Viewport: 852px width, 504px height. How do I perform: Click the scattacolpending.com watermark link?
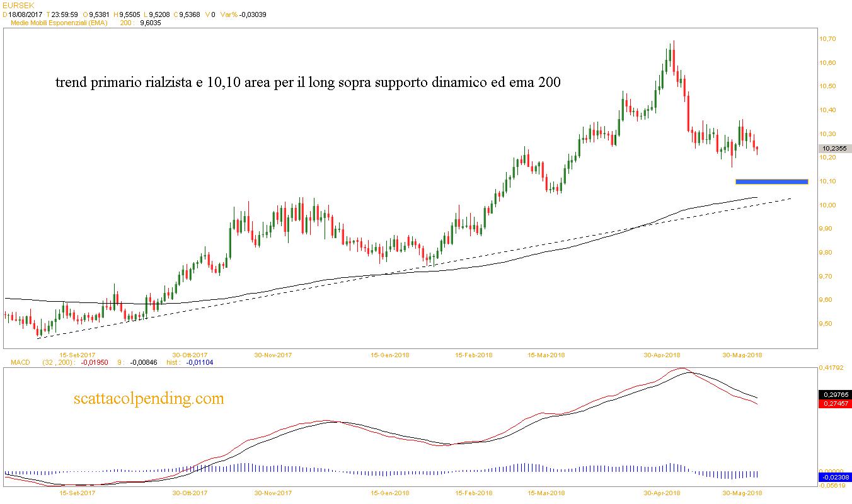149,399
